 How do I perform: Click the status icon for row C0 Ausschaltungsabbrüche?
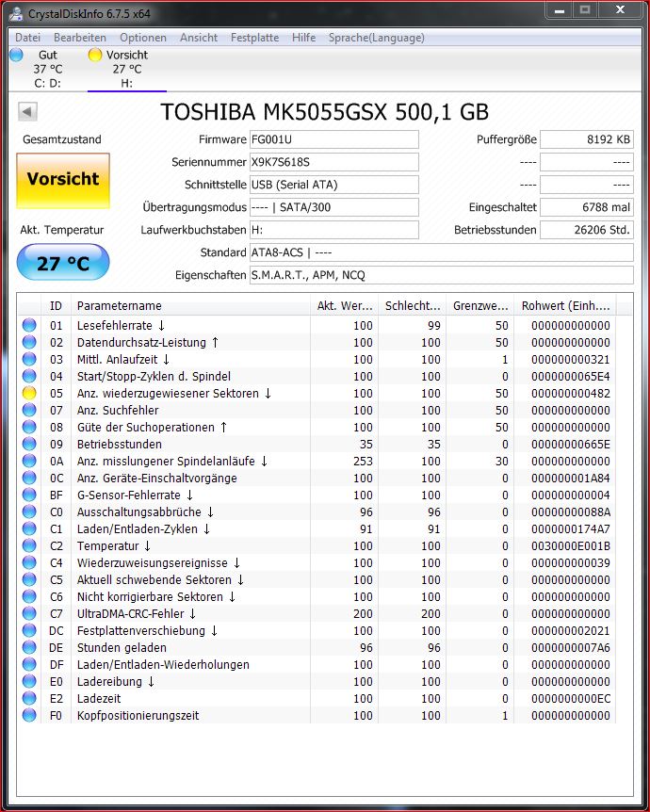[29, 512]
